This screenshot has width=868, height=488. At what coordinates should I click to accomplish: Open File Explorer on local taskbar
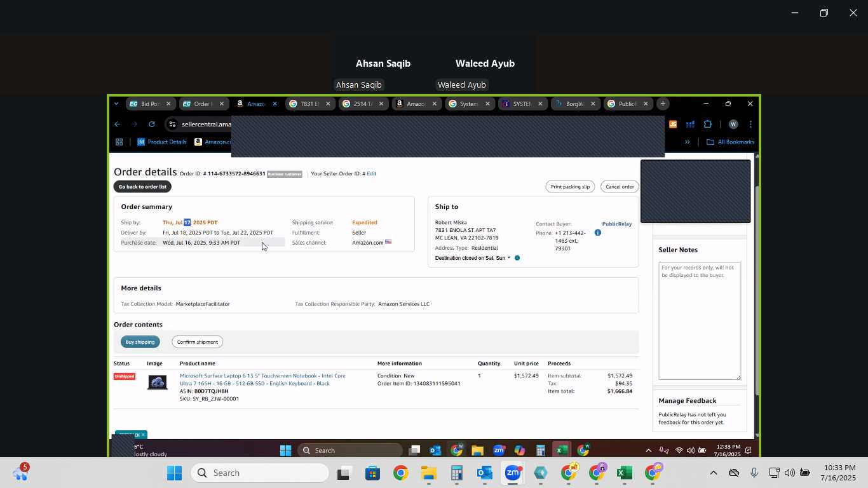(429, 473)
